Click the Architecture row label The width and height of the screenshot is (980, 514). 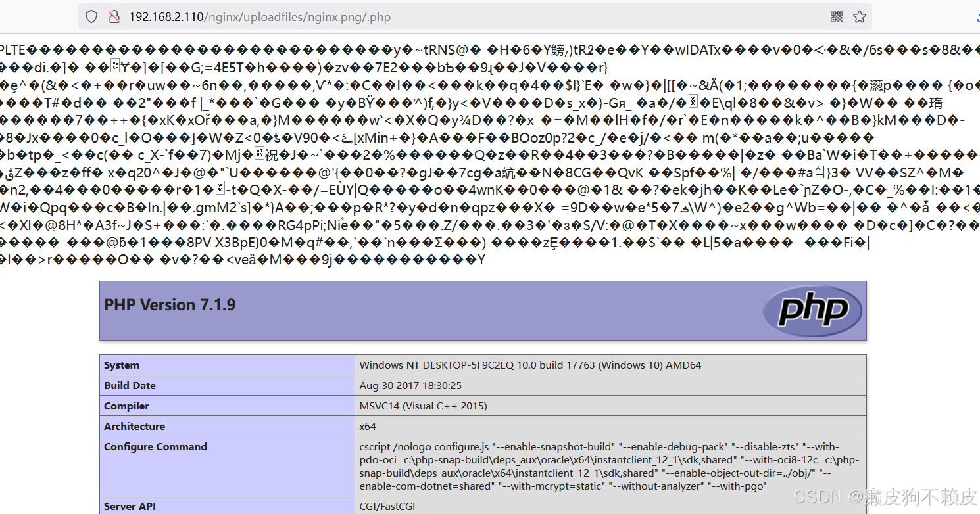coord(135,427)
